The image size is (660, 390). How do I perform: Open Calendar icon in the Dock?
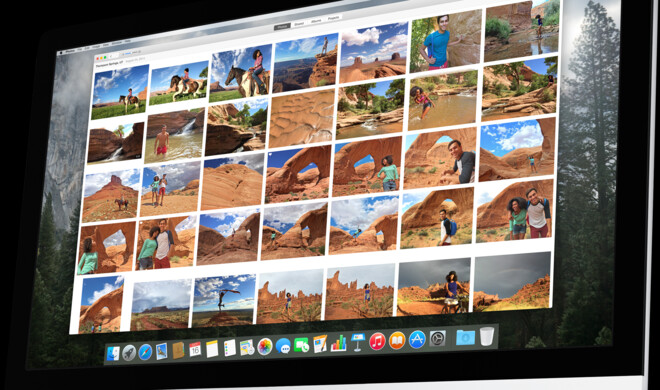pyautogui.click(x=195, y=349)
